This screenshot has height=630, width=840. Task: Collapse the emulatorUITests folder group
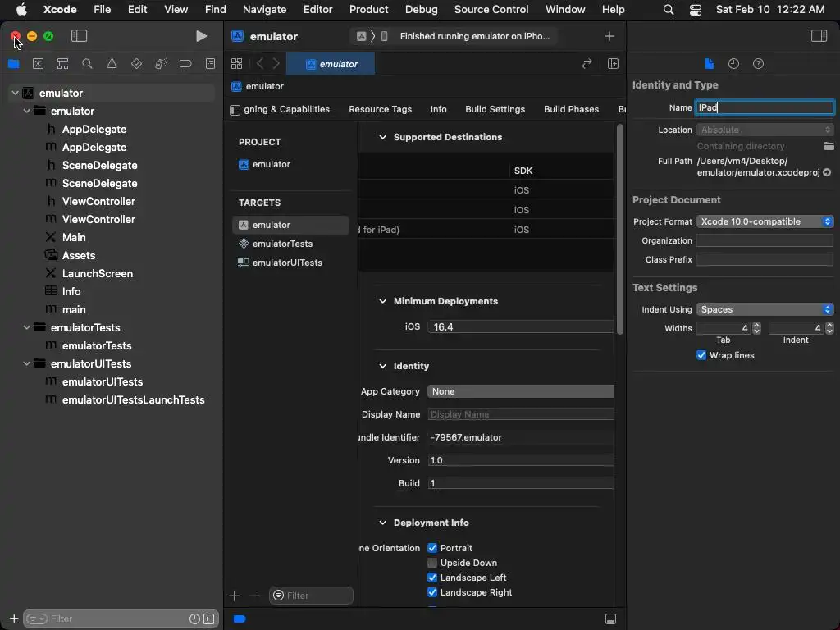tap(26, 363)
